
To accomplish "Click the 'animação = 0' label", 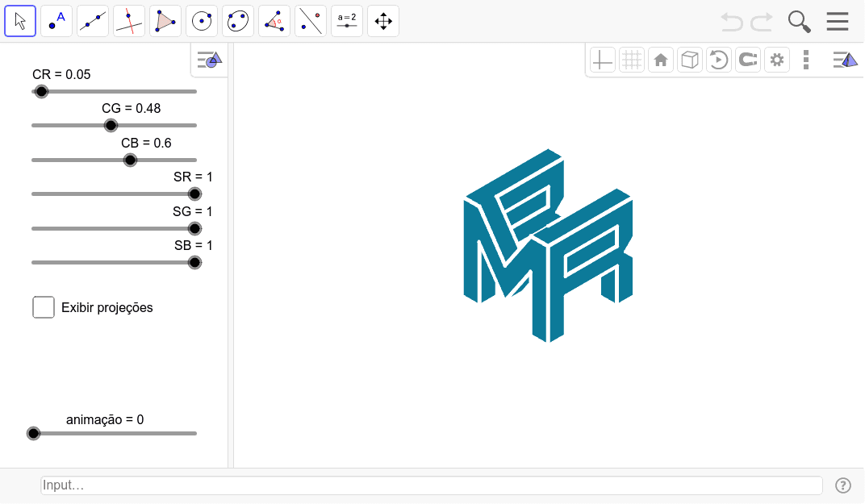I will coord(105,419).
